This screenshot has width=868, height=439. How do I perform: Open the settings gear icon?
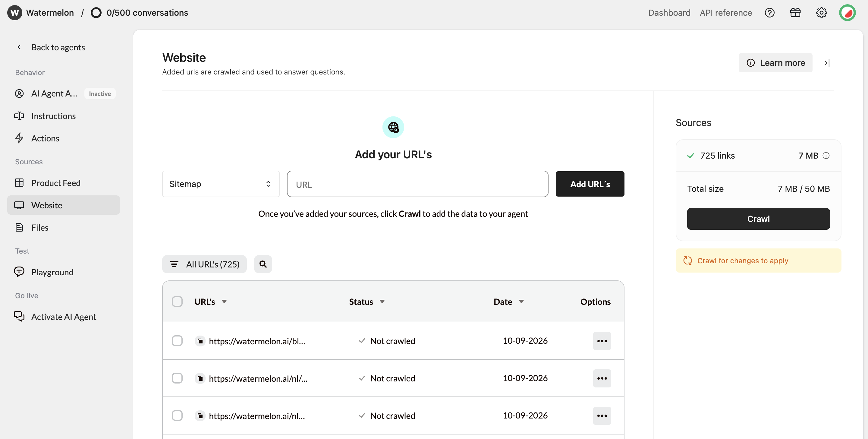[821, 13]
